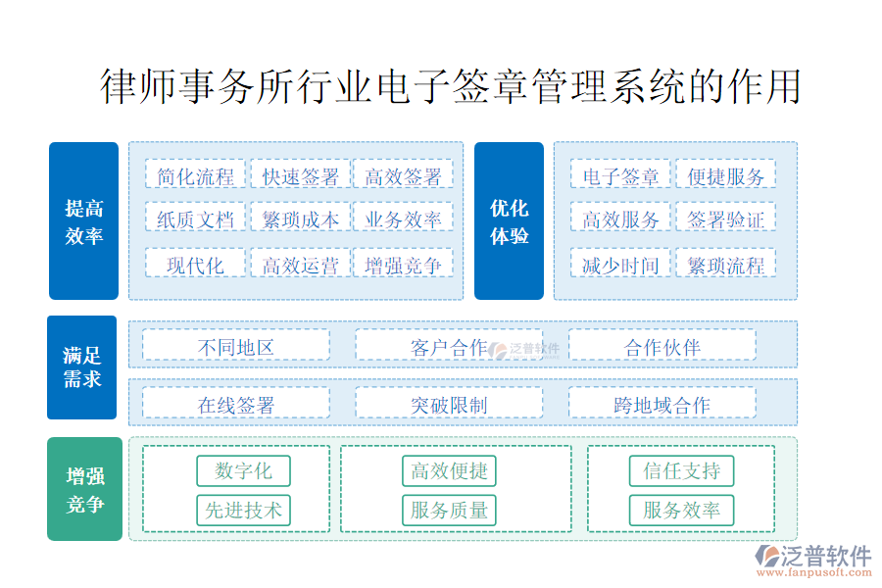The width and height of the screenshot is (882, 588).
Task: Click the 合作伙伴 box
Action: click(x=662, y=345)
